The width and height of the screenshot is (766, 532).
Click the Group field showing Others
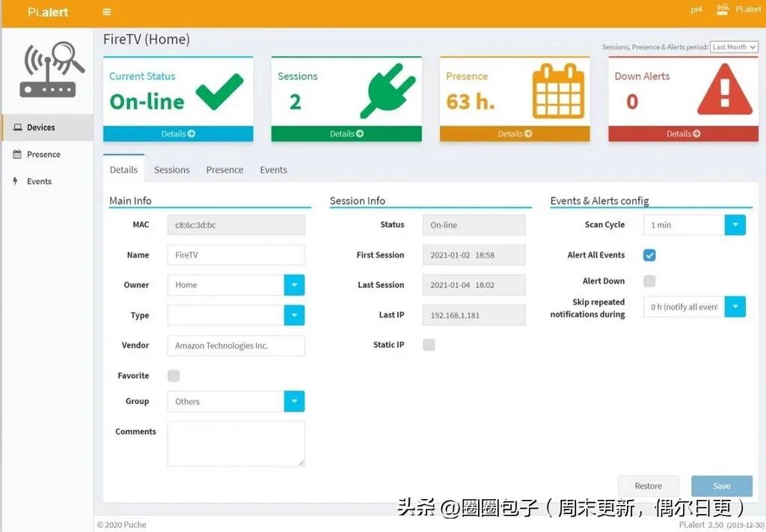226,402
